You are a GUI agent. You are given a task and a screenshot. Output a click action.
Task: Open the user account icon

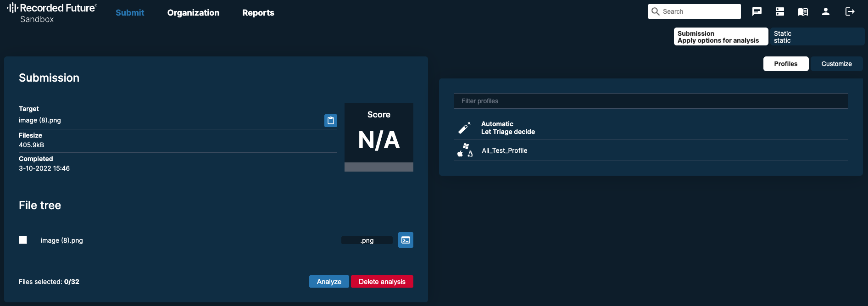tap(826, 11)
